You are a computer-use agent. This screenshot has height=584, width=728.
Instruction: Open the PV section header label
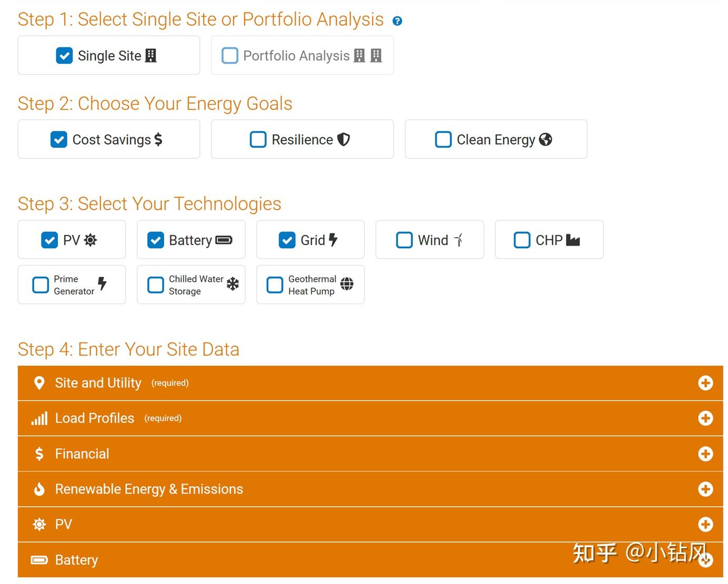pos(64,525)
